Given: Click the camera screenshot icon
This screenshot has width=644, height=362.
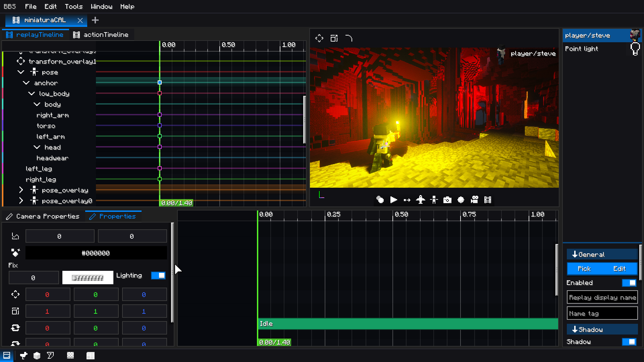Looking at the screenshot, I should point(447,200).
